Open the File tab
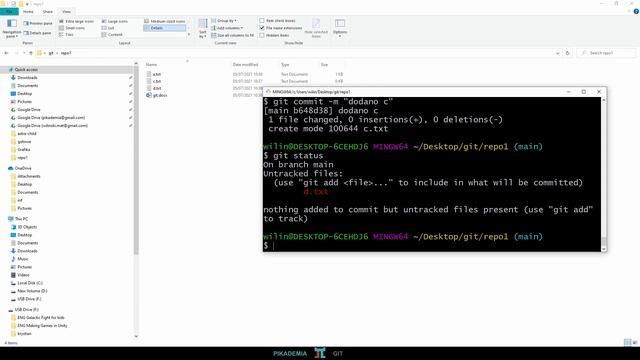640x360 pixels. pyautogui.click(x=9, y=11)
